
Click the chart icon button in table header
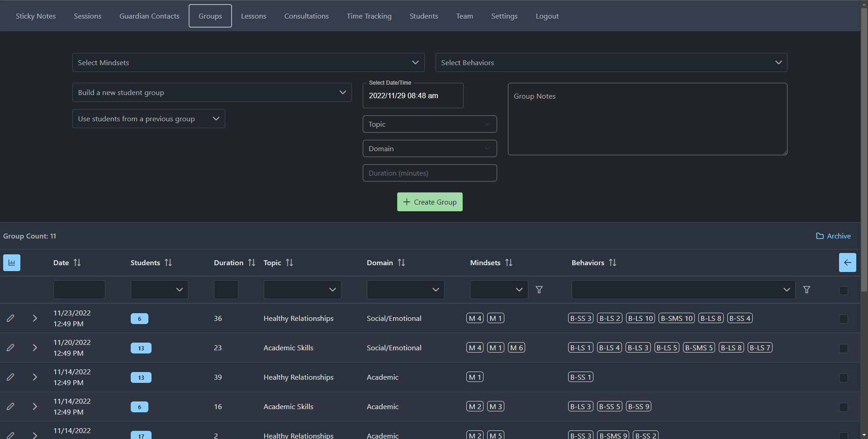12,262
